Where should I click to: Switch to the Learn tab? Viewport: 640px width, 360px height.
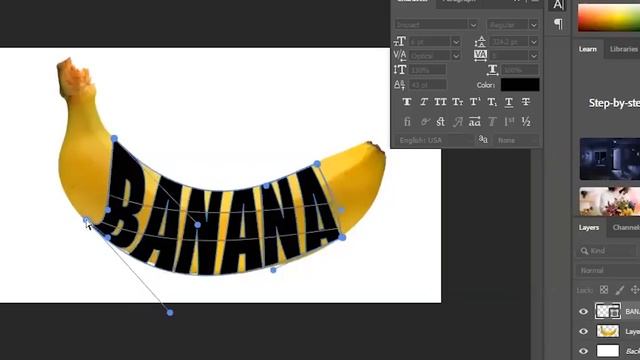coord(587,49)
